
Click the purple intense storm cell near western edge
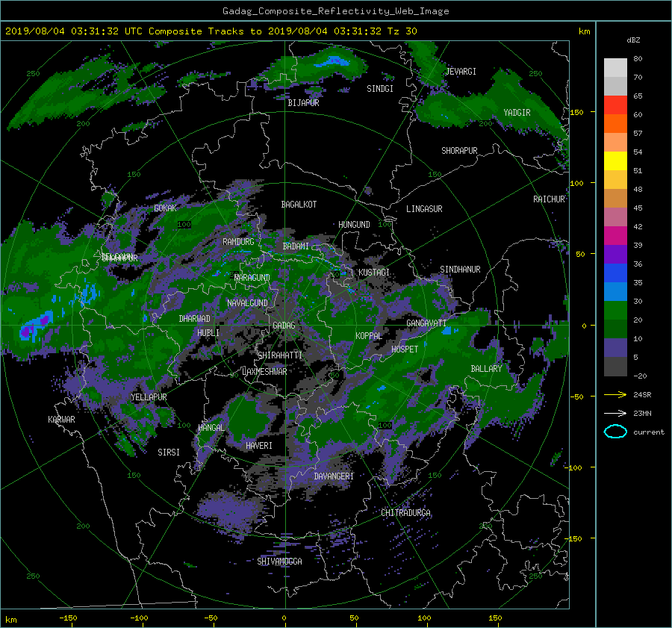(34, 326)
